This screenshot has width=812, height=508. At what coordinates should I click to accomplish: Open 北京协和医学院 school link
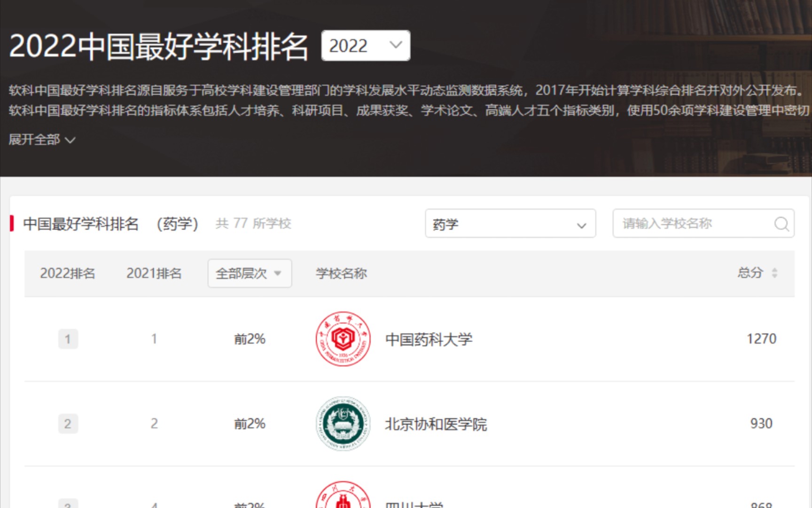pos(436,424)
